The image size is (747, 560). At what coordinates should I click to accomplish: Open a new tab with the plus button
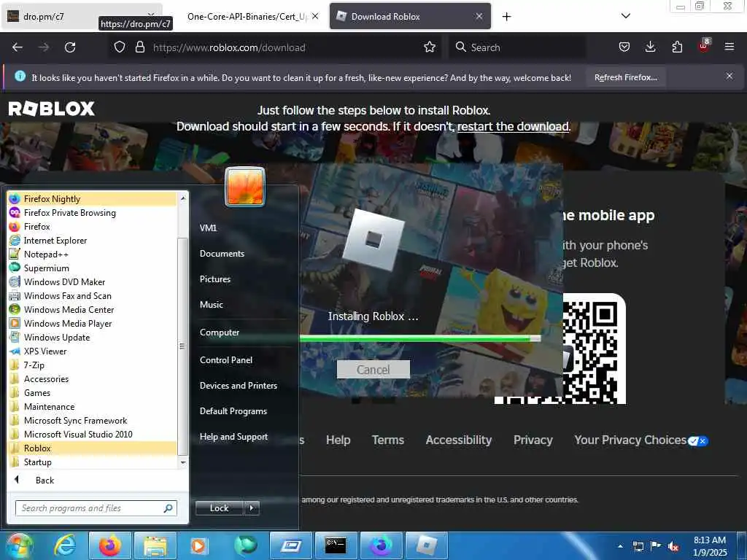506,17
